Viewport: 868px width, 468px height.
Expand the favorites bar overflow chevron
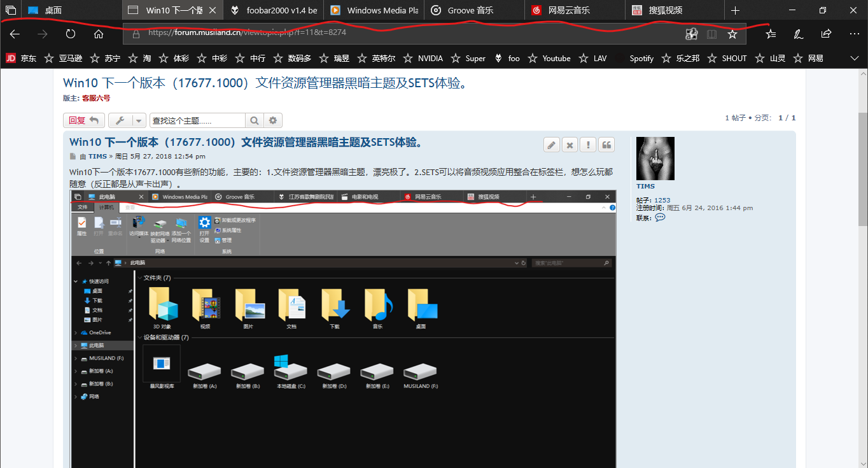(x=855, y=58)
